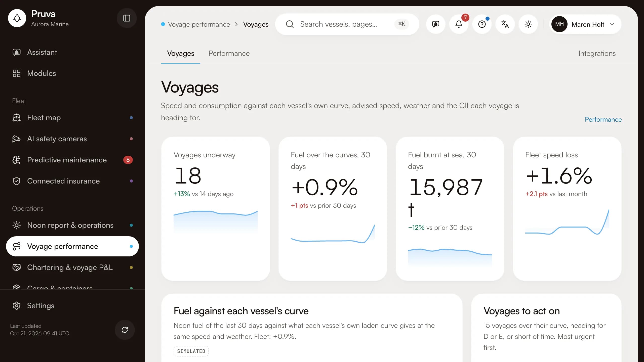Open the Fleet speed loss card chart
This screenshot has width=644, height=362.
[567, 222]
